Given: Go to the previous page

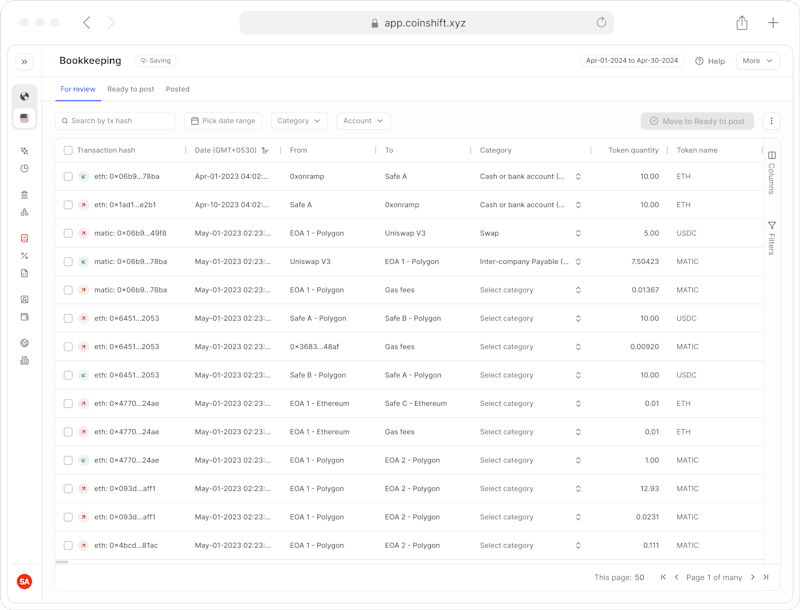Looking at the screenshot, I should pos(677,577).
